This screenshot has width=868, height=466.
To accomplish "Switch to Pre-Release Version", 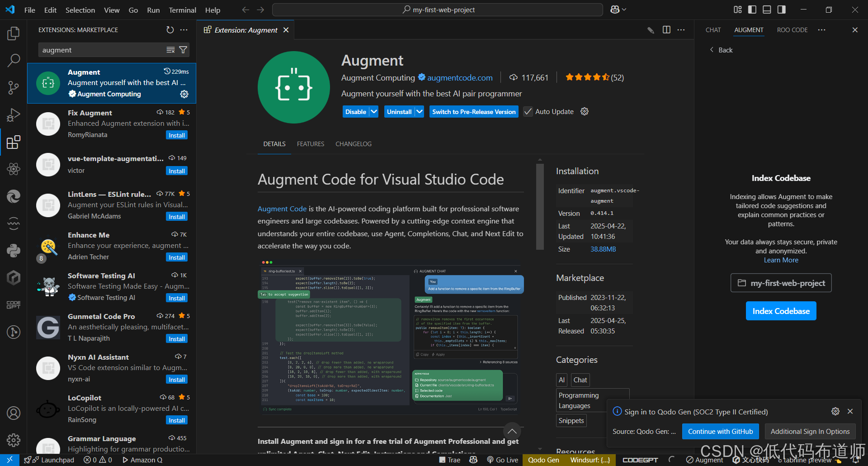I will click(x=474, y=111).
